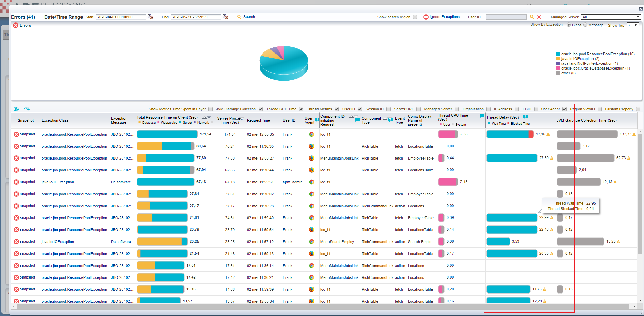
Task: Click the Export to CSV icon
Action: tap(27, 109)
